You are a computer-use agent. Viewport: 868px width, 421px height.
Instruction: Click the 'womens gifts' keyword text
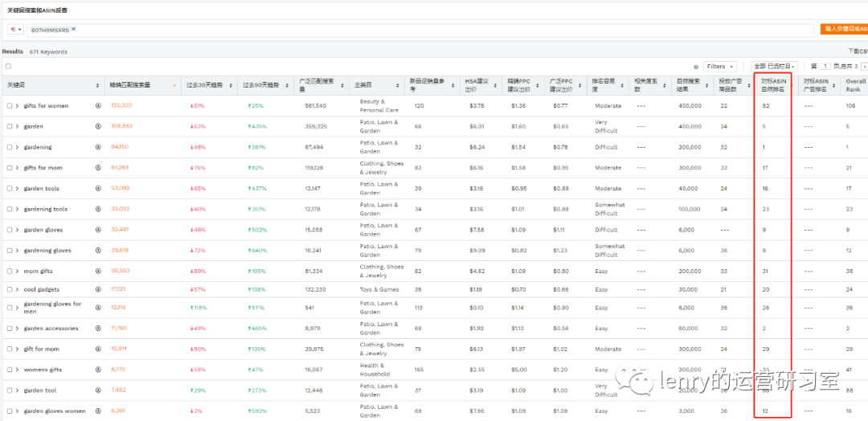click(43, 370)
